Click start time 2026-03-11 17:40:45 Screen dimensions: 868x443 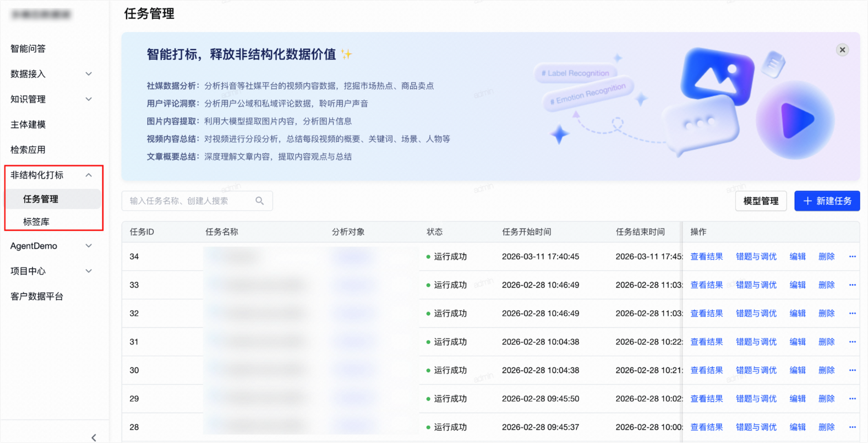coord(541,256)
